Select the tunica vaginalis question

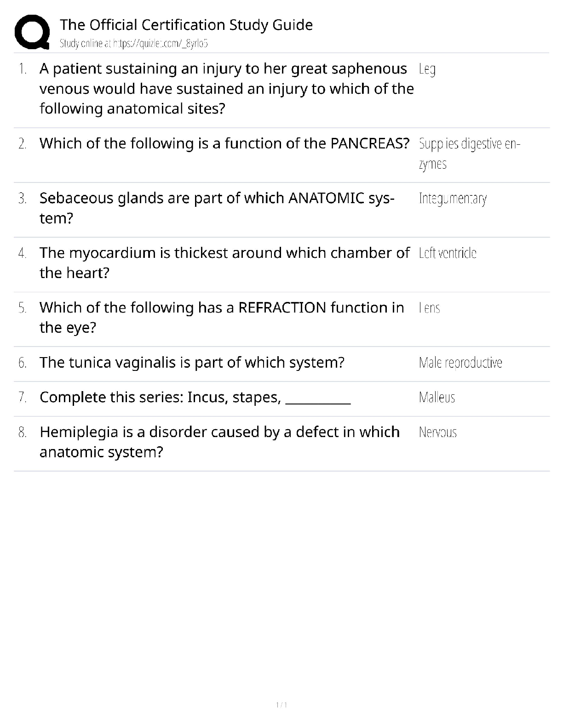(x=192, y=363)
